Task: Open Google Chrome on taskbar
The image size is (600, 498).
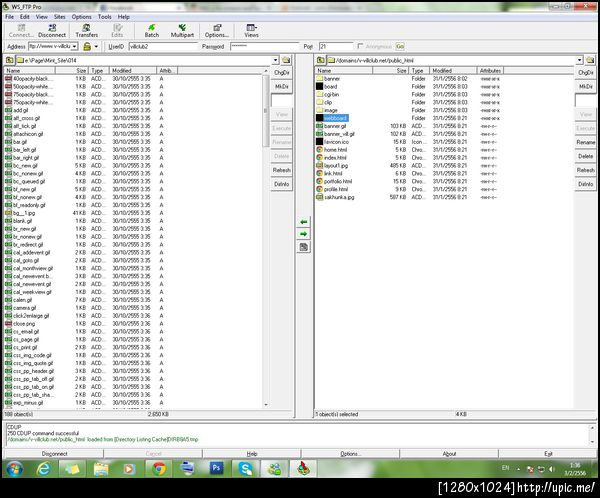Action: pos(159,469)
